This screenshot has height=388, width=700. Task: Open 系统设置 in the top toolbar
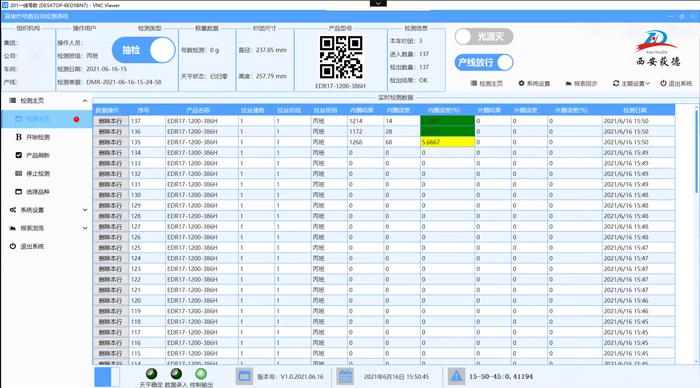click(534, 83)
